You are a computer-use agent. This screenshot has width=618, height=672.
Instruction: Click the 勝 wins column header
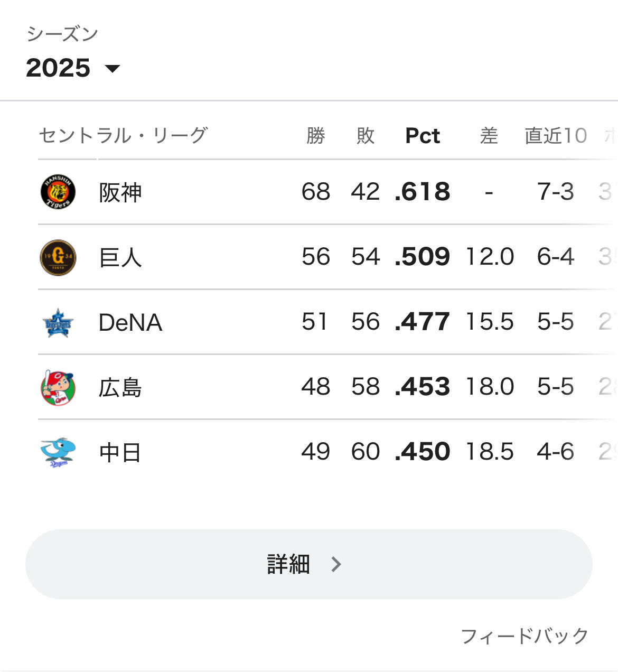point(315,136)
